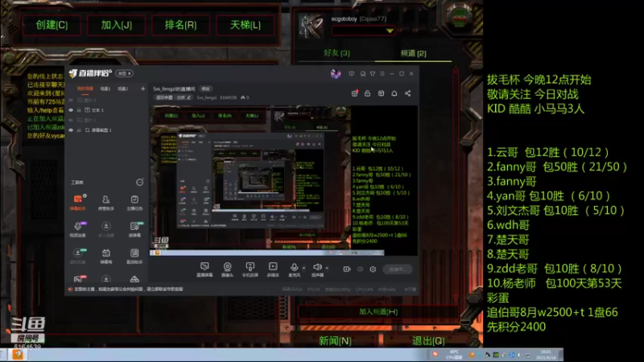Image resolution: width=644 pixels, height=362 pixels.
Task: Open the triangle tent-shaped tool icon
Action: tap(134, 279)
